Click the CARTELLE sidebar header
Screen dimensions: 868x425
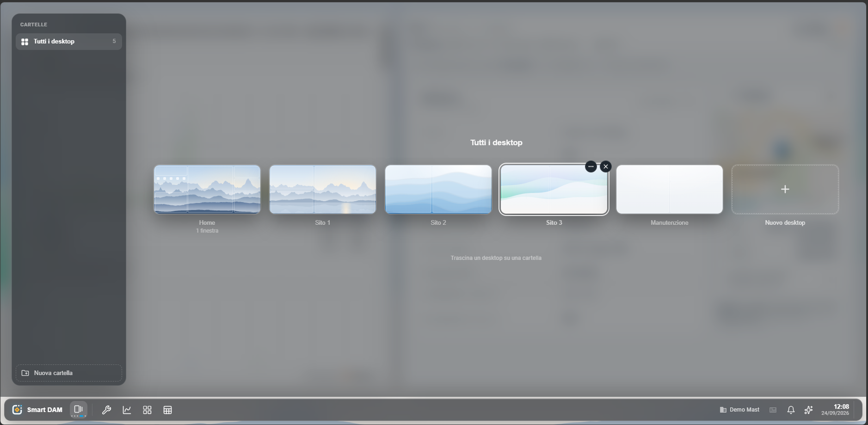[x=34, y=25]
